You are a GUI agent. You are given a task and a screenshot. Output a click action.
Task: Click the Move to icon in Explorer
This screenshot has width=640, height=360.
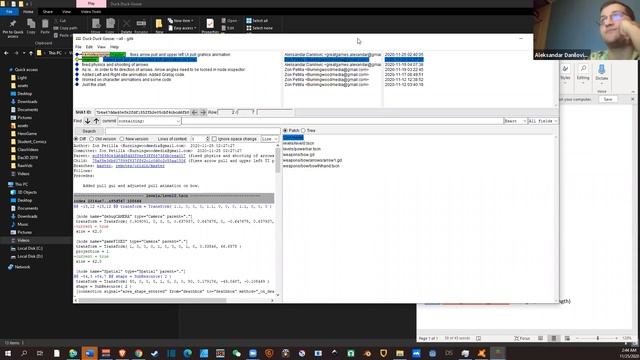(96, 26)
